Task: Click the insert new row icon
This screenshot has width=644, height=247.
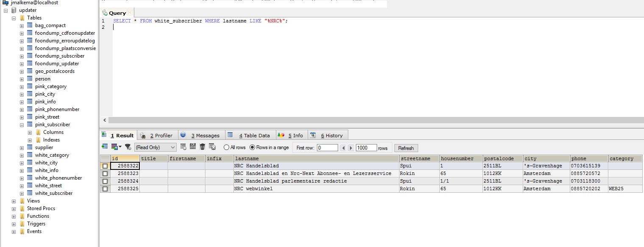Action: tap(183, 147)
